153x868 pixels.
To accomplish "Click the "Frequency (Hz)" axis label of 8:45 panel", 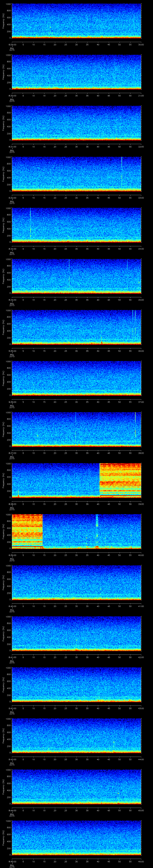I will point(3,838).
